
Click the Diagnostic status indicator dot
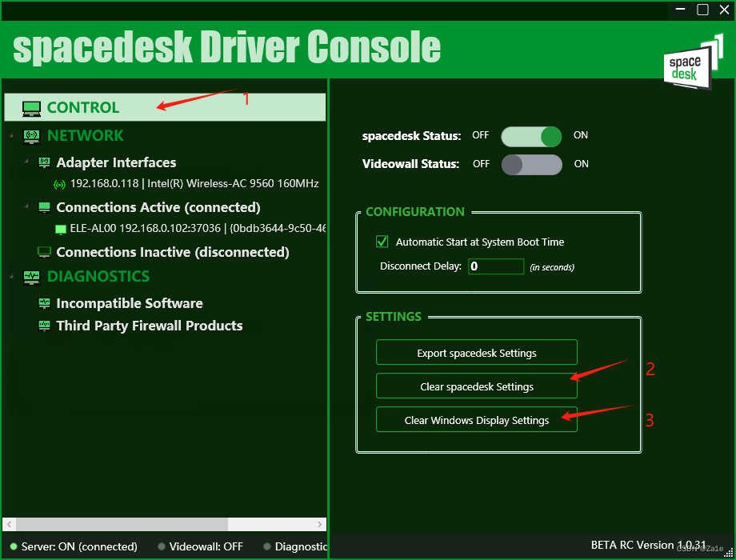coord(267,546)
